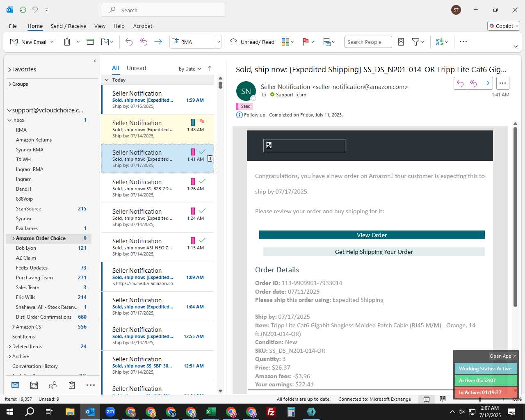Click the Move to folder icon
525x420 pixels.
105,42
